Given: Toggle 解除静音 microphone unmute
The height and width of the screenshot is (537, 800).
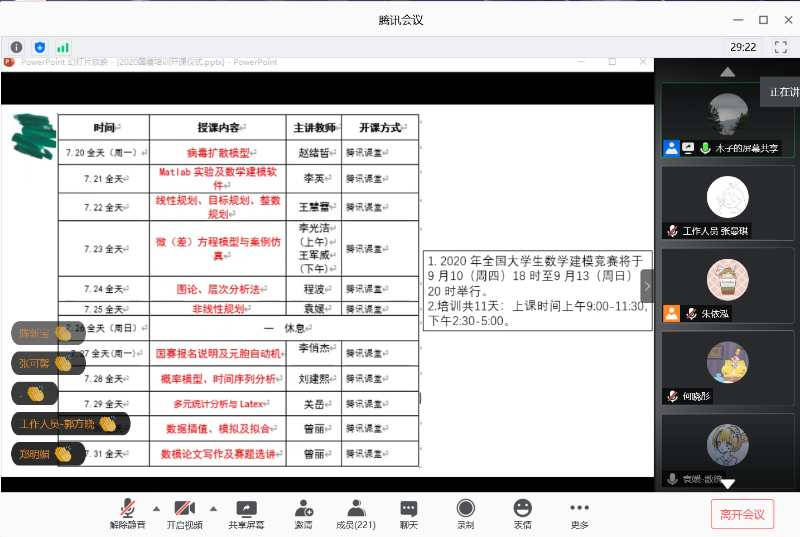Looking at the screenshot, I should coord(127,514).
